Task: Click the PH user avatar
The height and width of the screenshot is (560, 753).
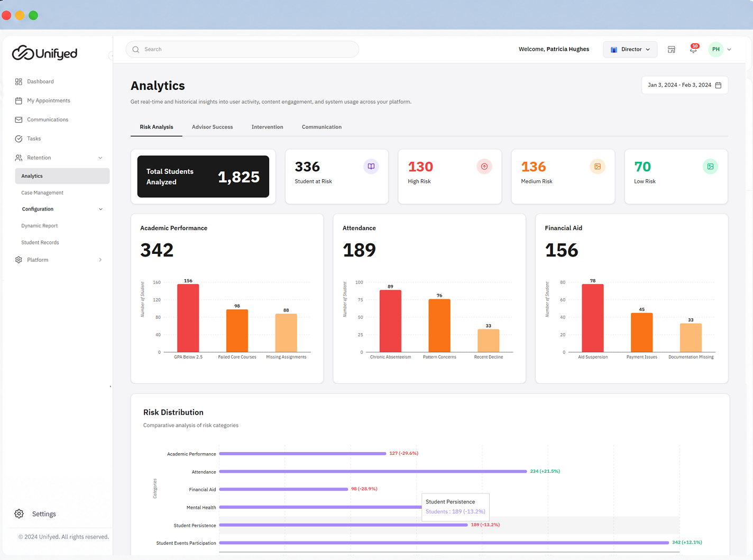Action: point(715,49)
